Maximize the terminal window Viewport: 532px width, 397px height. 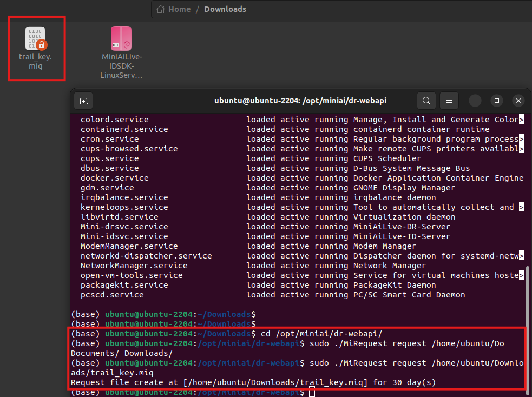pos(496,101)
